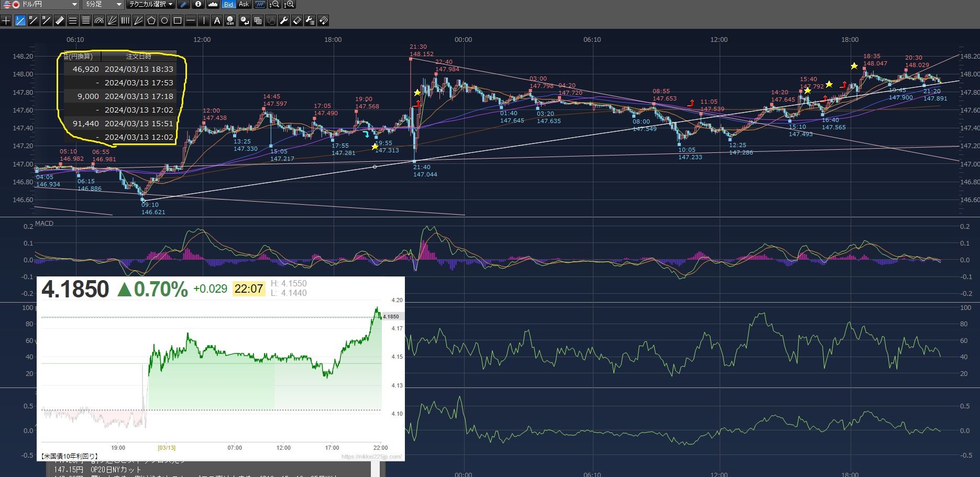Toggle the info display button
The image size is (980, 477).
198,4
